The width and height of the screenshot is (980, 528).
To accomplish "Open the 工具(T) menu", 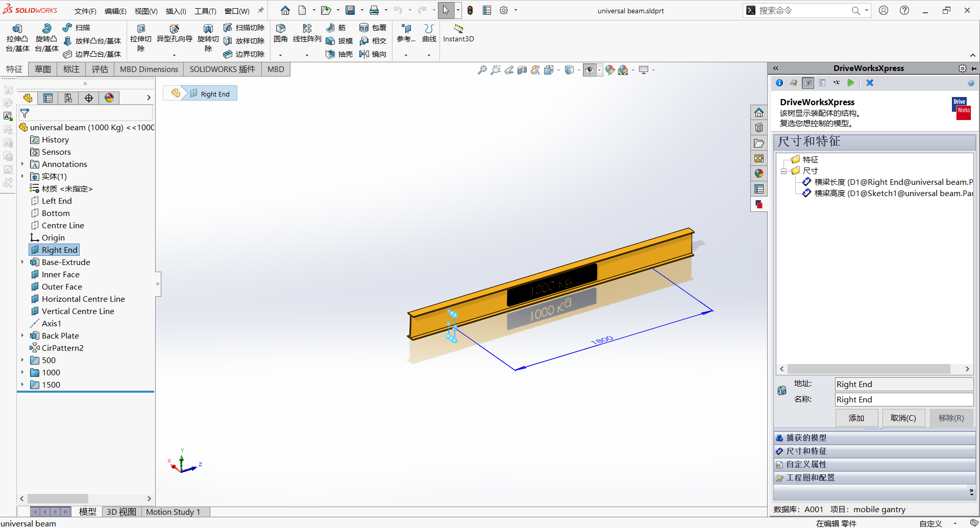I will (205, 11).
